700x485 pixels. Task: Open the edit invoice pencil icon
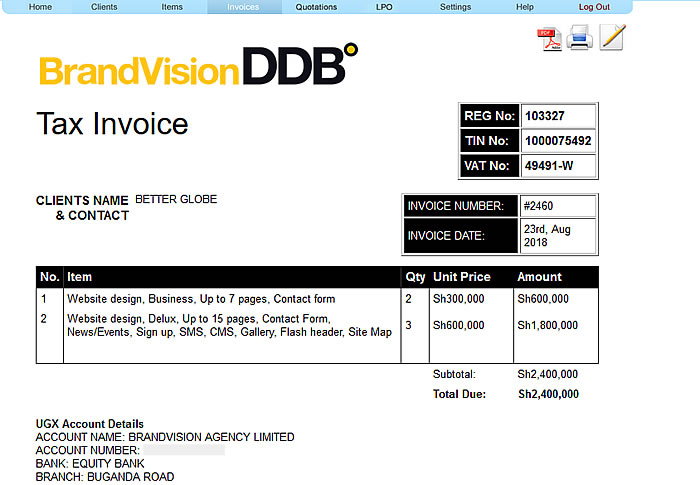pos(612,38)
